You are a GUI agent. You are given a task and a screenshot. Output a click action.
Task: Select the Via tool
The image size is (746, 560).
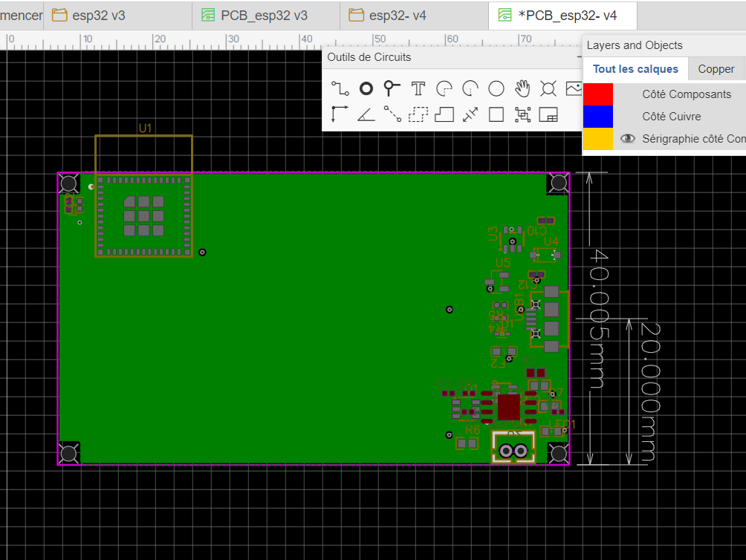[x=392, y=88]
